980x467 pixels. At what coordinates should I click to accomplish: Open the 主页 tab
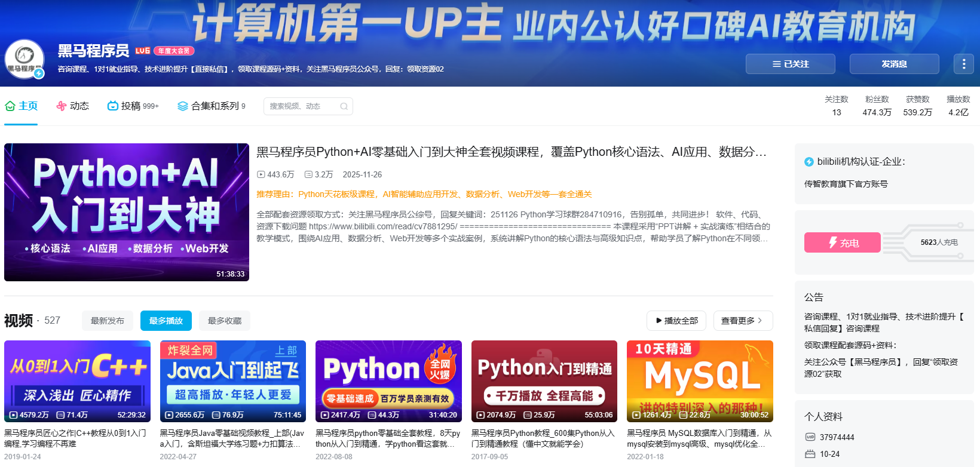click(x=21, y=106)
